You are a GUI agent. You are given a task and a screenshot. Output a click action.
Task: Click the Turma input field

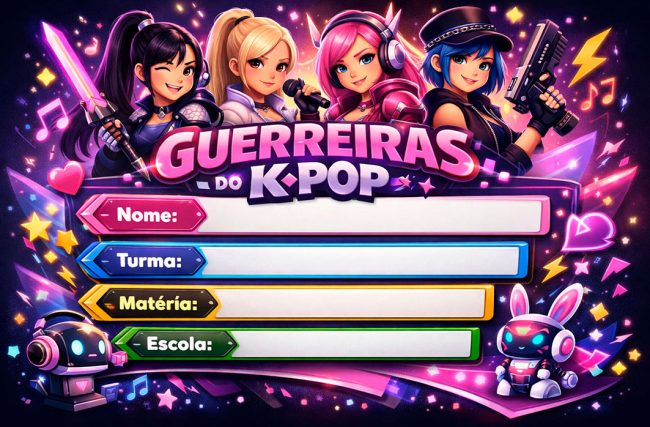362,261
